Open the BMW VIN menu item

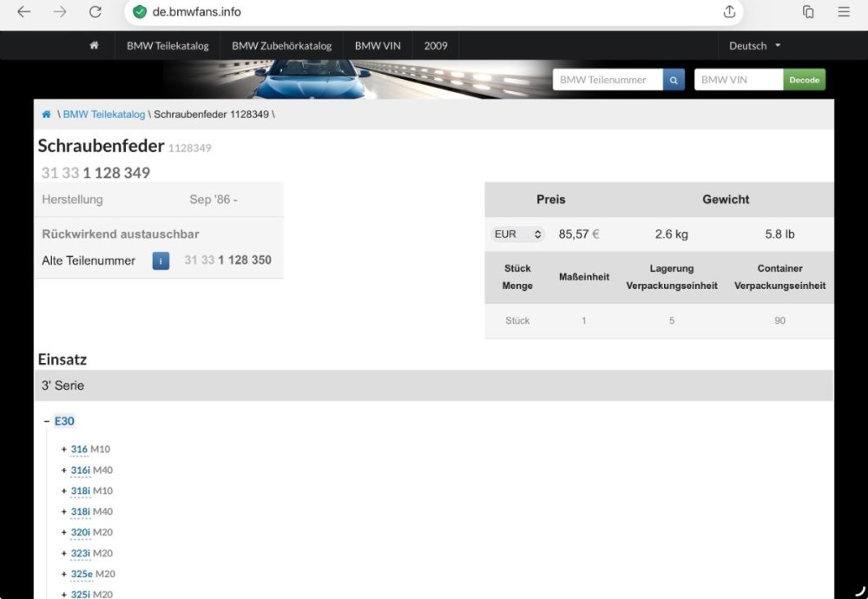(378, 46)
